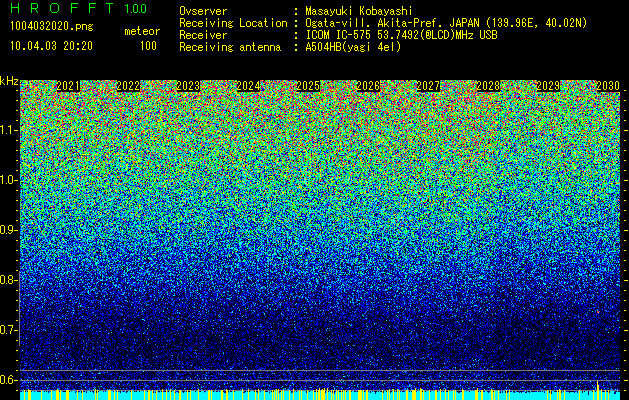The height and width of the screenshot is (400, 629).
Task: Click the 2025 time marker
Action: point(308,86)
